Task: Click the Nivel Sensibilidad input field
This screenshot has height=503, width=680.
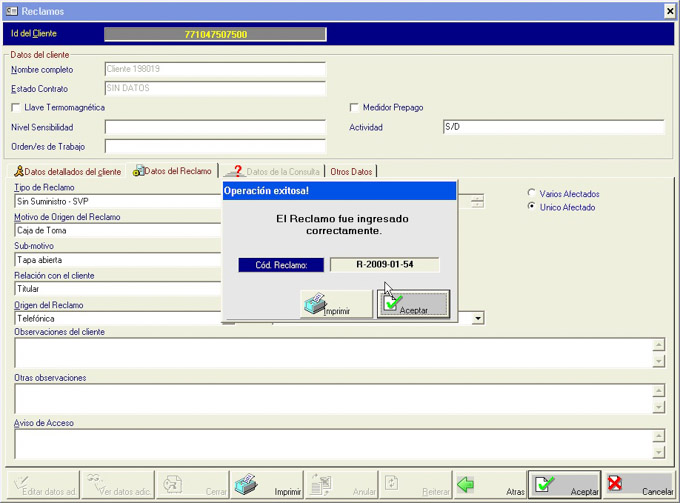Action: (x=215, y=128)
